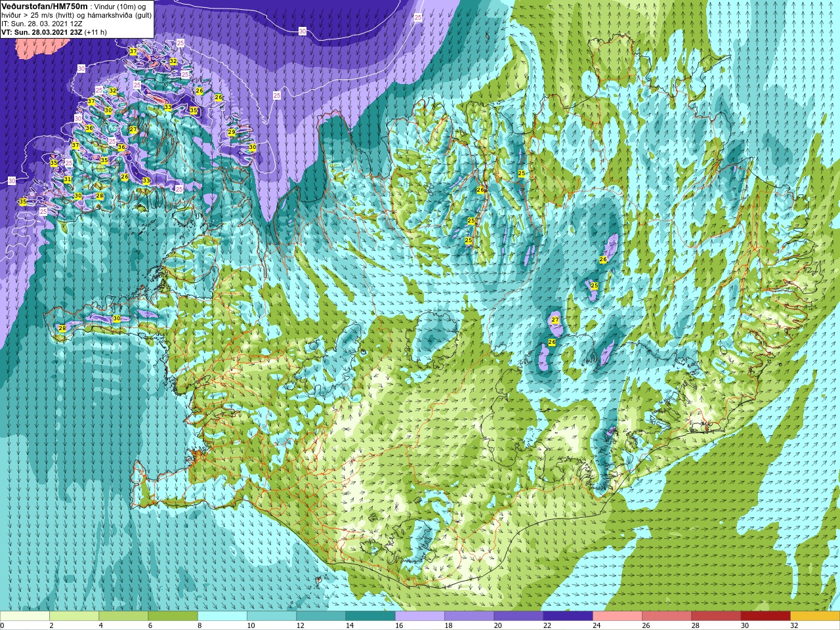Image resolution: width=840 pixels, height=630 pixels.
Task: Click the 4–6 m/s legend color swatch
Action: [x=123, y=616]
